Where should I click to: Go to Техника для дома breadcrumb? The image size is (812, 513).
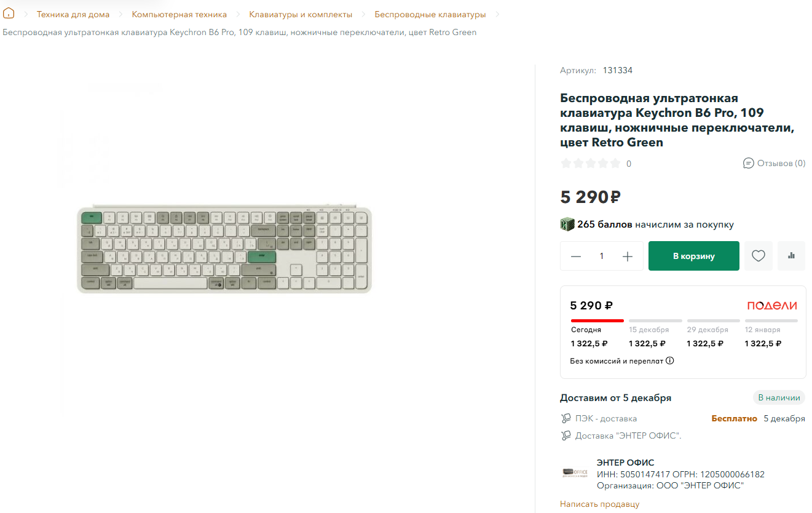(73, 14)
